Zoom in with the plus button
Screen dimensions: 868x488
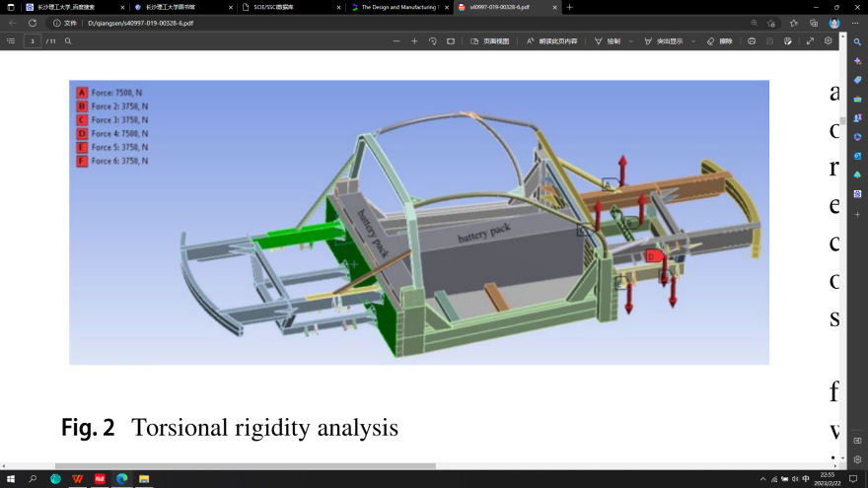(414, 41)
